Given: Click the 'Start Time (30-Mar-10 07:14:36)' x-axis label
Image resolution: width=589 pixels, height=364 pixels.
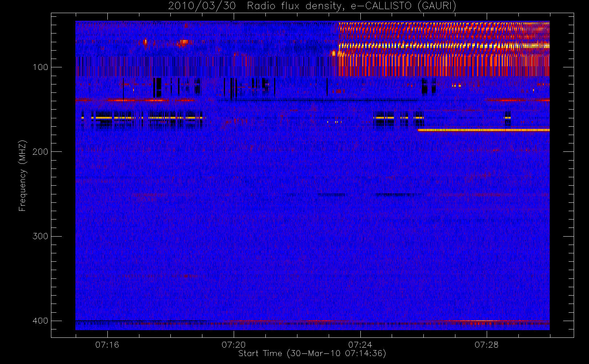Looking at the screenshot, I should click(x=312, y=353).
